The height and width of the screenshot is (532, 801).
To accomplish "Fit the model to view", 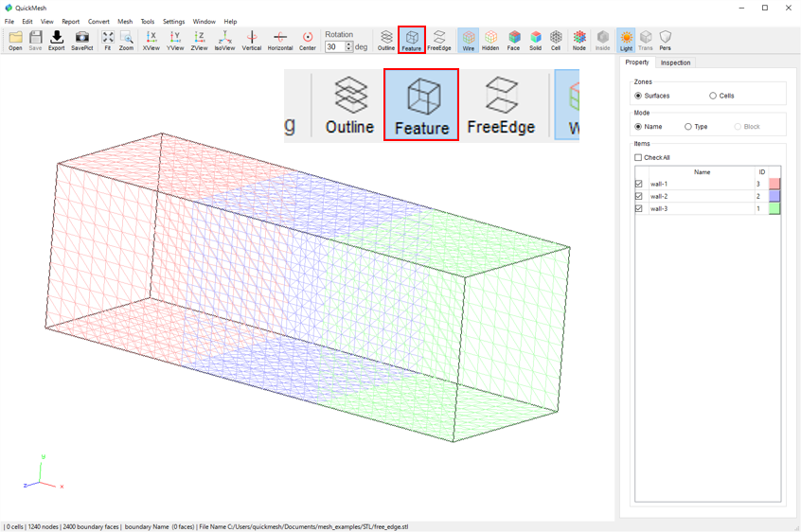I will click(x=108, y=41).
